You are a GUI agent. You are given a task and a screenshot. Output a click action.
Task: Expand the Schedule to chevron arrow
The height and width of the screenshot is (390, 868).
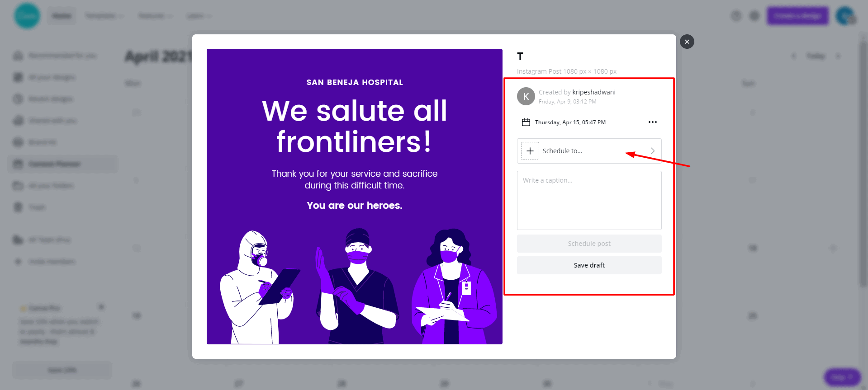tap(653, 151)
